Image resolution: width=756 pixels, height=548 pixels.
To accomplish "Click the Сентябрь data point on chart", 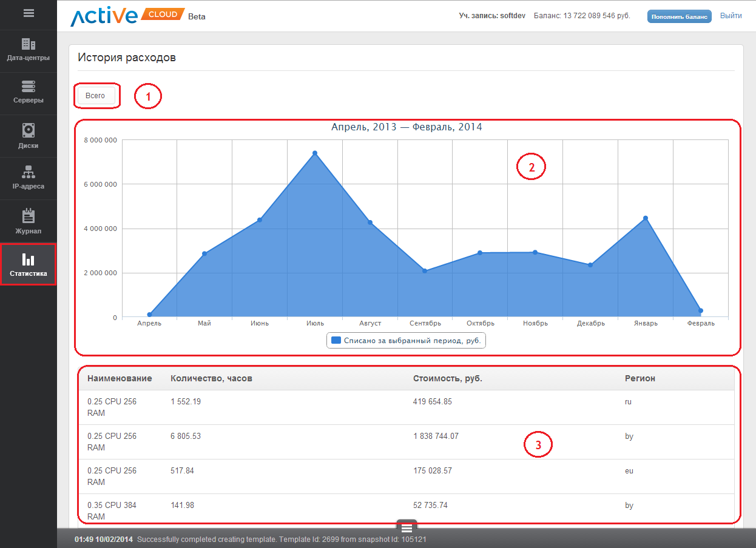I will [425, 271].
